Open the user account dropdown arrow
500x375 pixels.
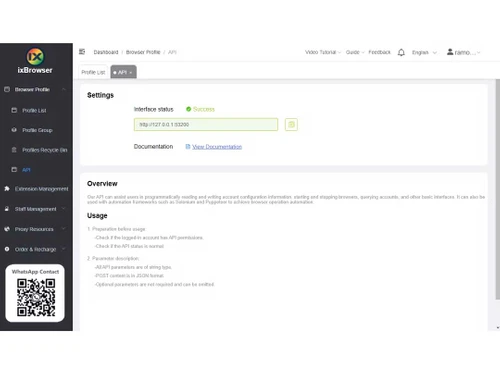(479, 53)
